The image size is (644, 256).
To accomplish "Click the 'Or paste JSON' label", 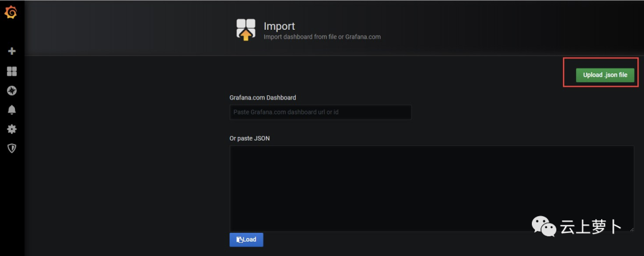I will (250, 138).
